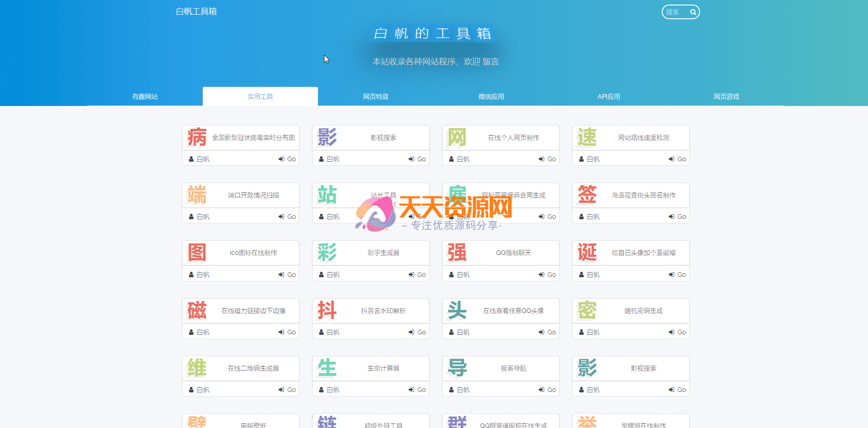Click Go on 全国新型冠状病毒实时分布图 card

[287, 159]
